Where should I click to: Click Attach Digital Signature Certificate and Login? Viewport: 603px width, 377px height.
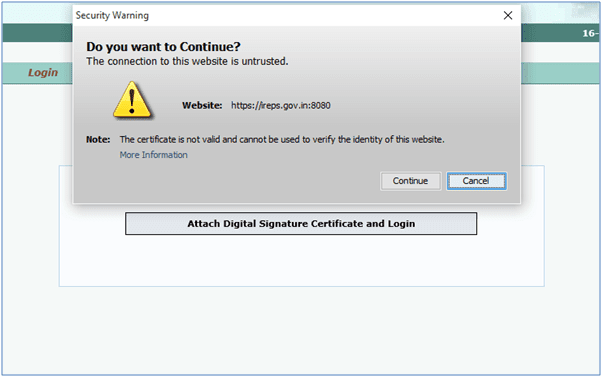click(301, 224)
